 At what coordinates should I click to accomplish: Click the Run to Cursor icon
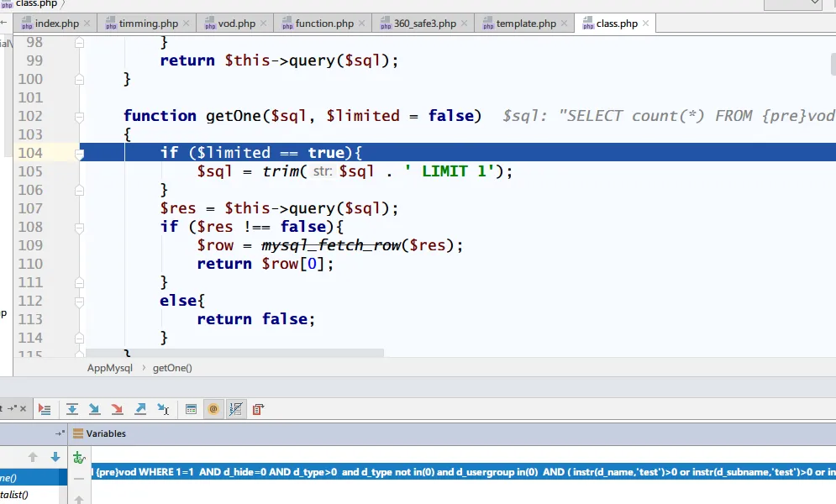coord(164,409)
